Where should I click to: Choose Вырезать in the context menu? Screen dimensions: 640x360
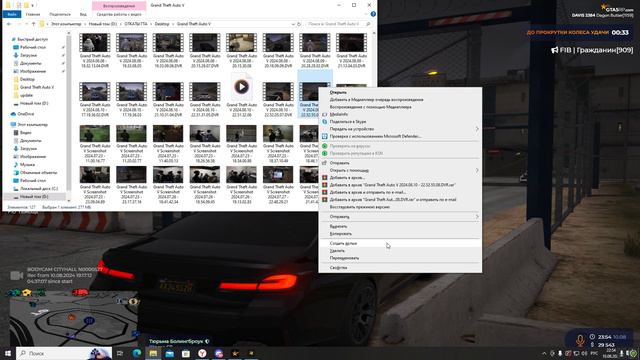pyautogui.click(x=400, y=226)
